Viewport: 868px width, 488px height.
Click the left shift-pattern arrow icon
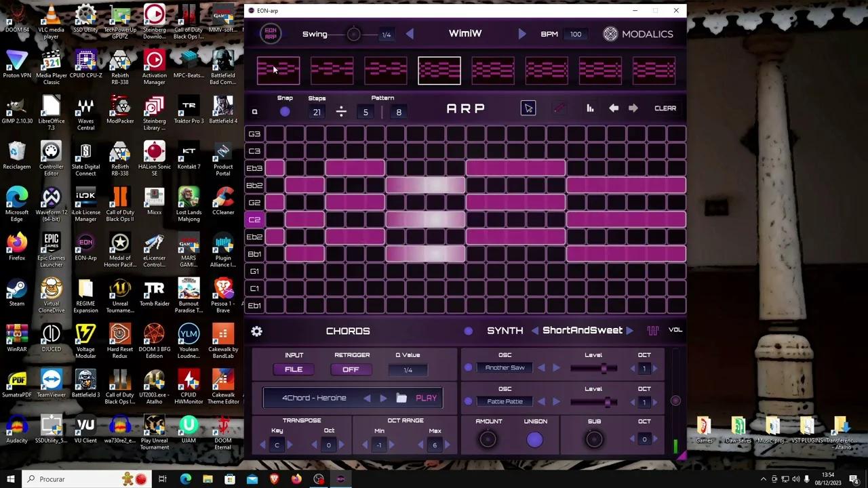pyautogui.click(x=614, y=108)
